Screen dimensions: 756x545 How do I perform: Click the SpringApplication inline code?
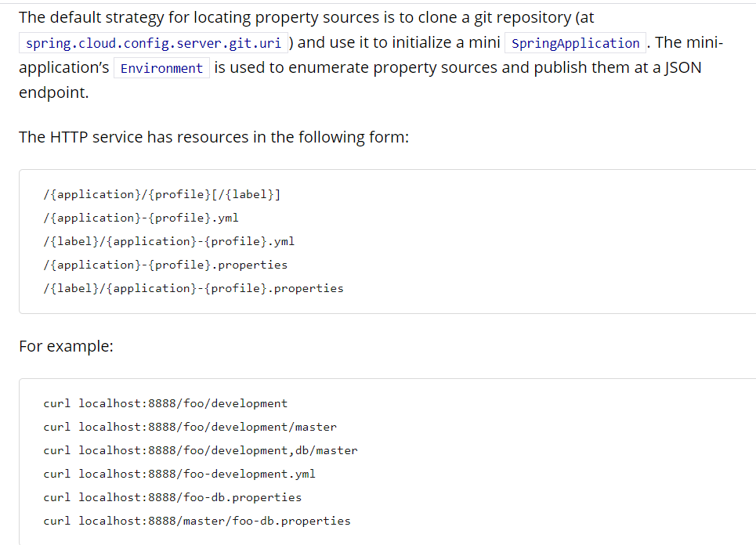(x=575, y=43)
